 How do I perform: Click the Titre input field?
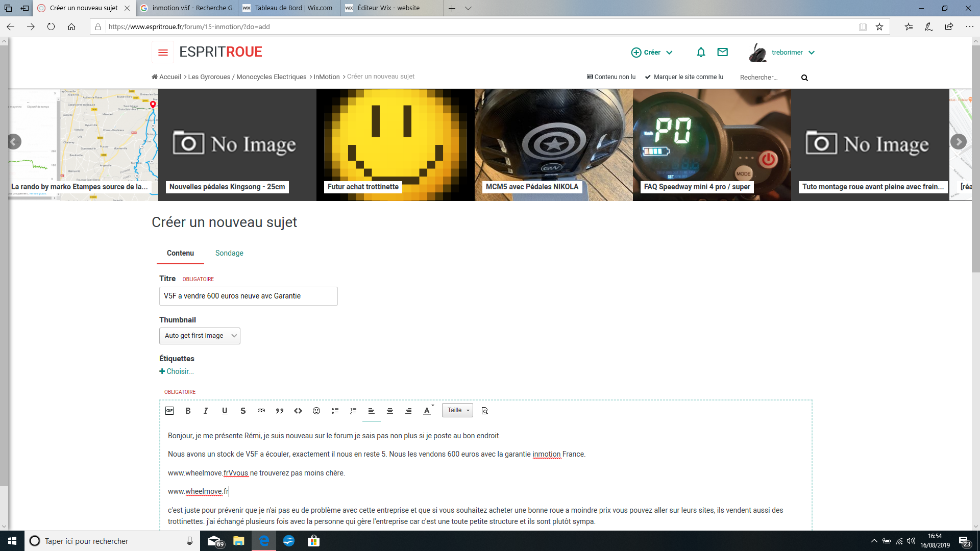point(249,296)
